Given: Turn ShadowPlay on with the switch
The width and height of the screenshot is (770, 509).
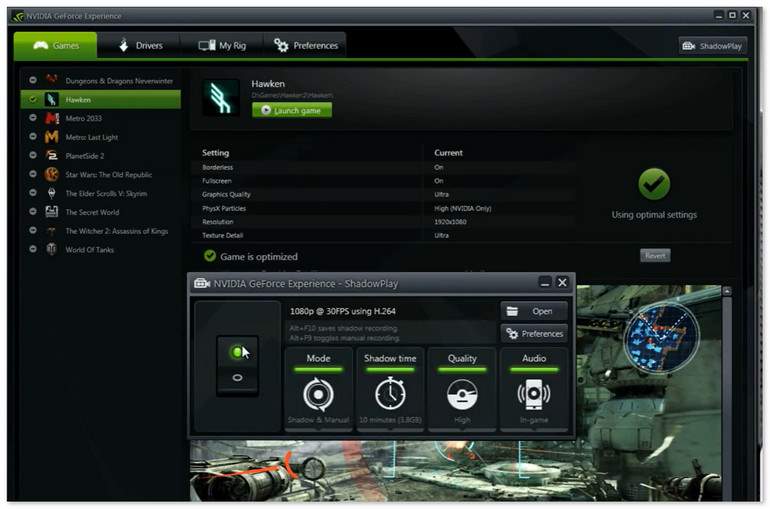Looking at the screenshot, I should [x=237, y=352].
